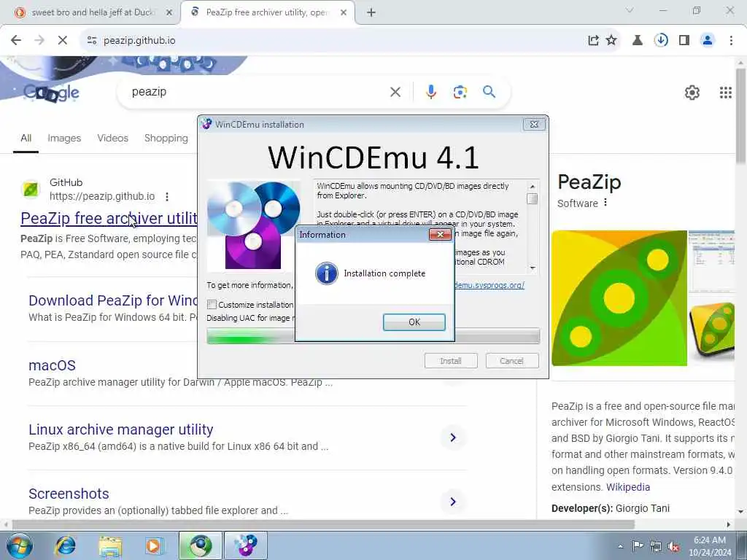The height and width of the screenshot is (560, 747).
Task: Clear the search query with X
Action: (395, 92)
